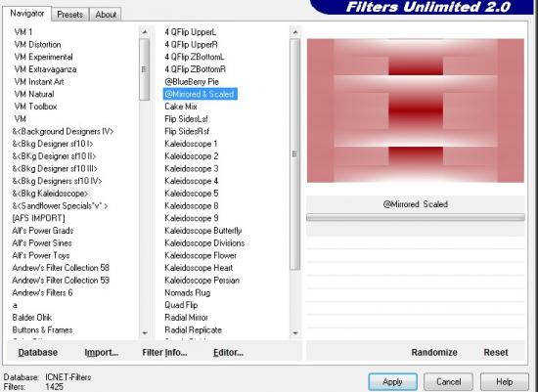Click the down arrow of the filter list scrollbar

click(295, 333)
